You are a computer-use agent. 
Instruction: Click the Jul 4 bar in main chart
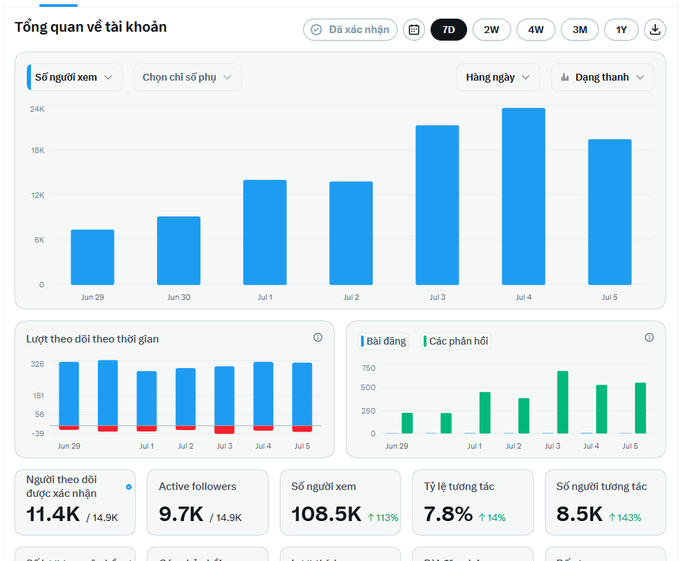tap(523, 196)
